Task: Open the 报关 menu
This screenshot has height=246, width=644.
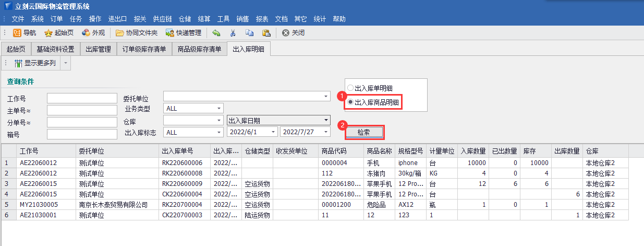Action: (140, 19)
